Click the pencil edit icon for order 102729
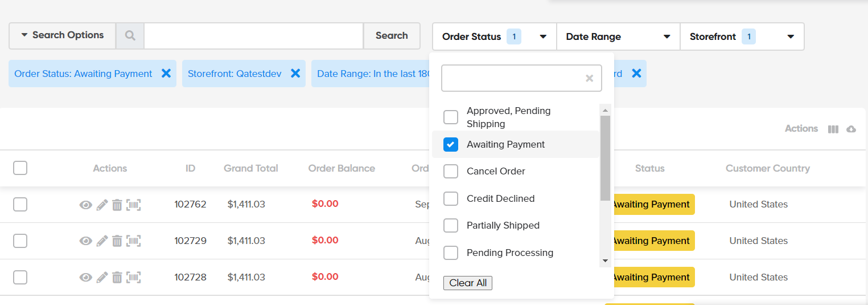The width and height of the screenshot is (868, 305). pos(102,241)
